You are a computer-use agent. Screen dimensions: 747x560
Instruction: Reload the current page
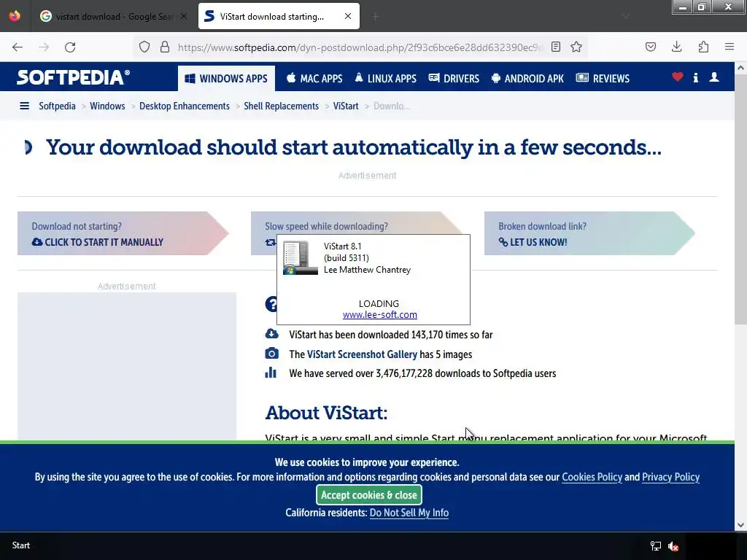tap(70, 47)
